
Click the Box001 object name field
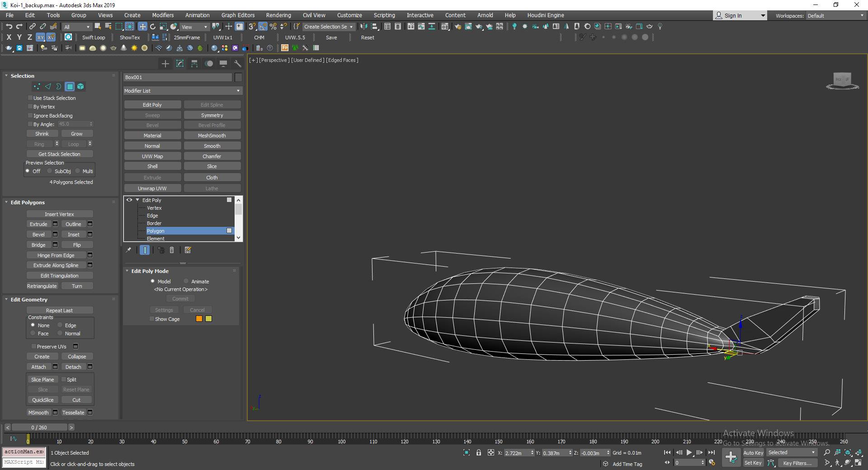point(178,77)
